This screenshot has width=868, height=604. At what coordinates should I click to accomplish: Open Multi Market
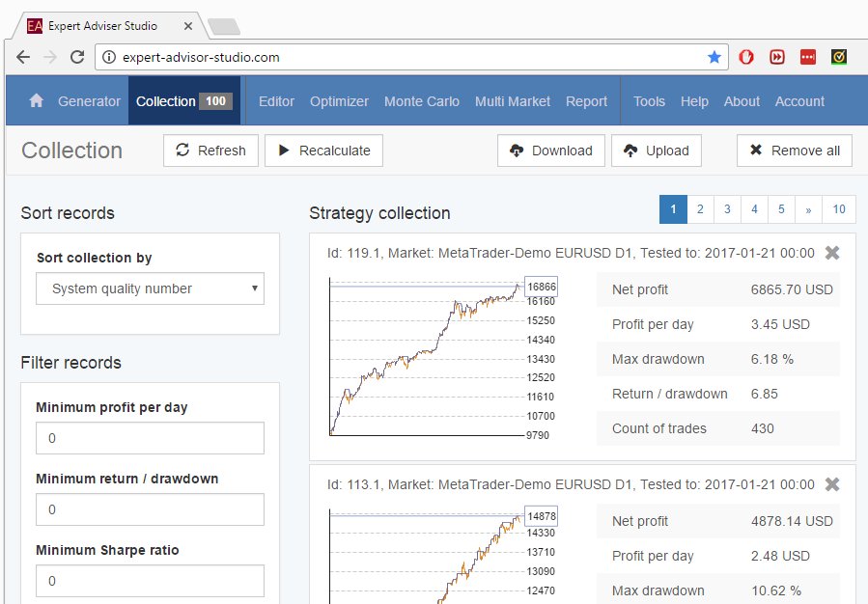[x=513, y=101]
